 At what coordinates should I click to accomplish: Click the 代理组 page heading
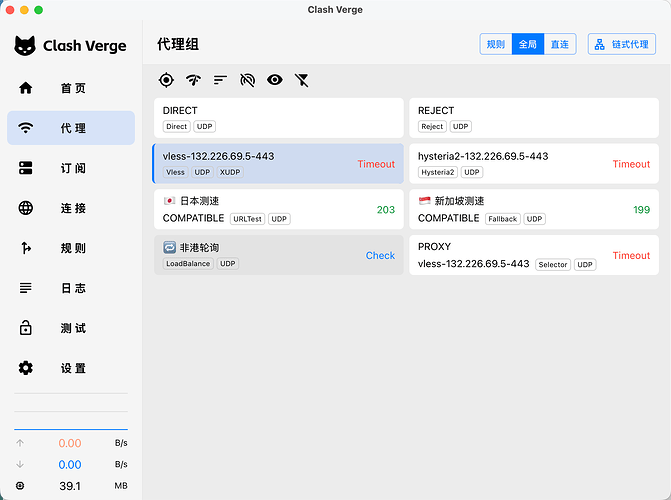coord(178,44)
